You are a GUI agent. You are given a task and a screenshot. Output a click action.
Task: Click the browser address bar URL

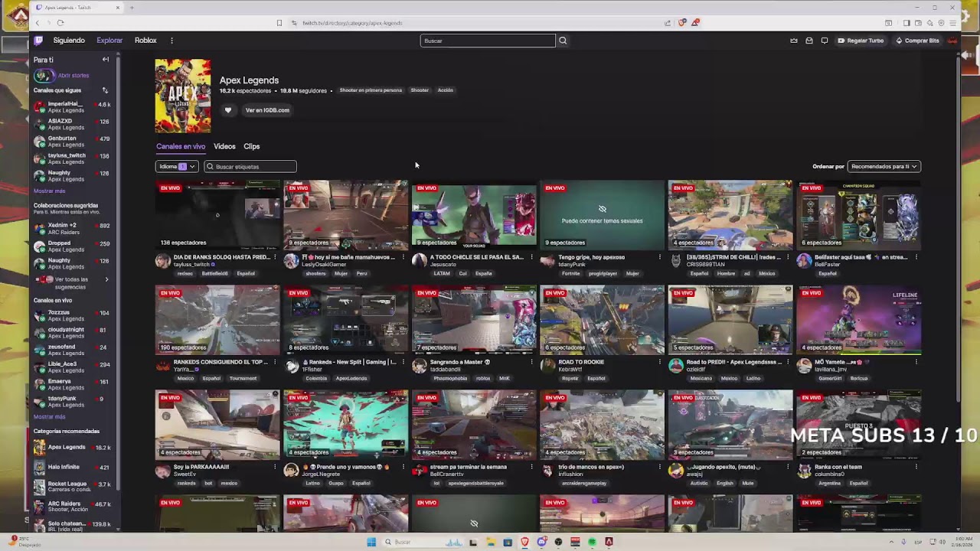click(352, 23)
